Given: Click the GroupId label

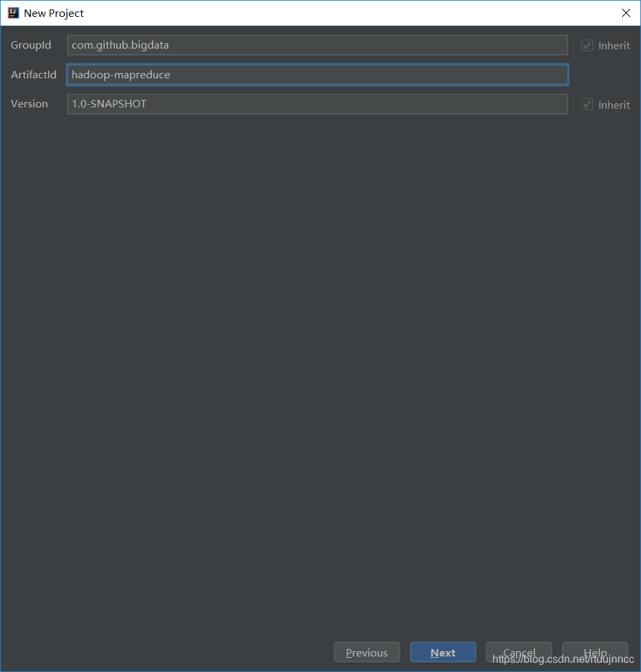Looking at the screenshot, I should point(31,45).
